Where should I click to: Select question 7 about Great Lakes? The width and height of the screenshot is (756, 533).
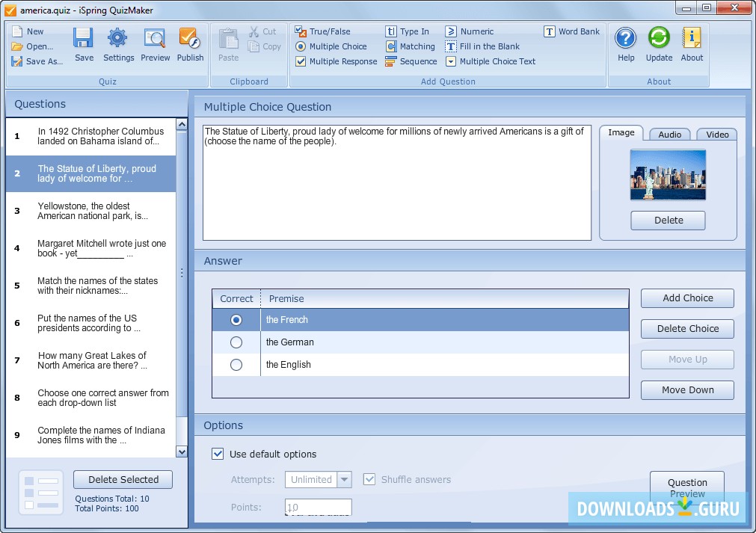(x=90, y=360)
